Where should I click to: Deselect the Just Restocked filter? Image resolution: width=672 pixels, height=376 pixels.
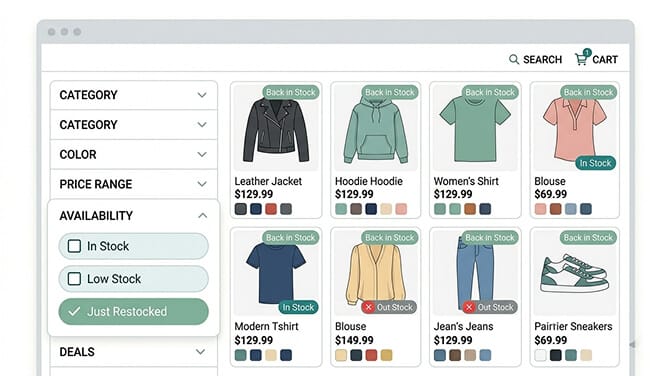pos(134,311)
